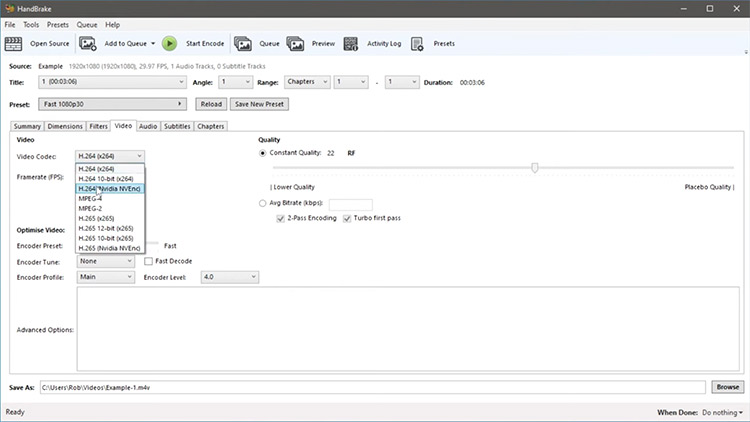Open the File menu

click(x=10, y=25)
